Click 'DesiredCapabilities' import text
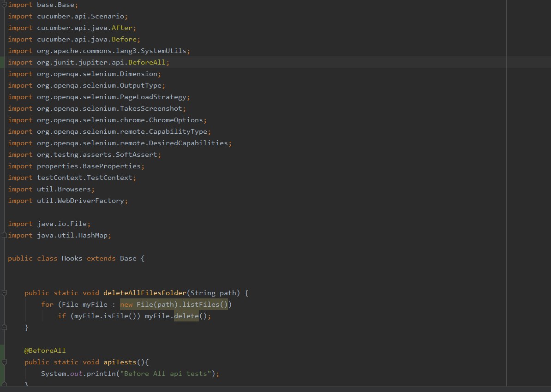The width and height of the screenshot is (551, 392). 188,143
